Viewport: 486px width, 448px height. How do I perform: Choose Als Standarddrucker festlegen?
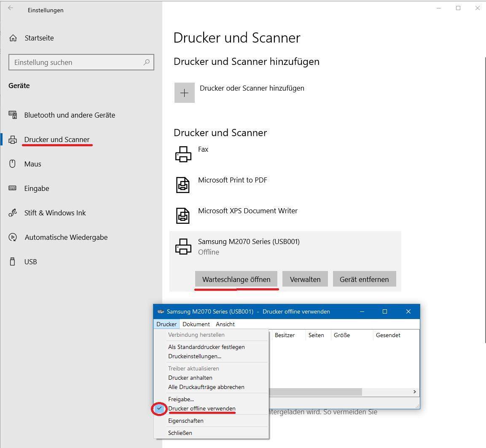click(207, 347)
